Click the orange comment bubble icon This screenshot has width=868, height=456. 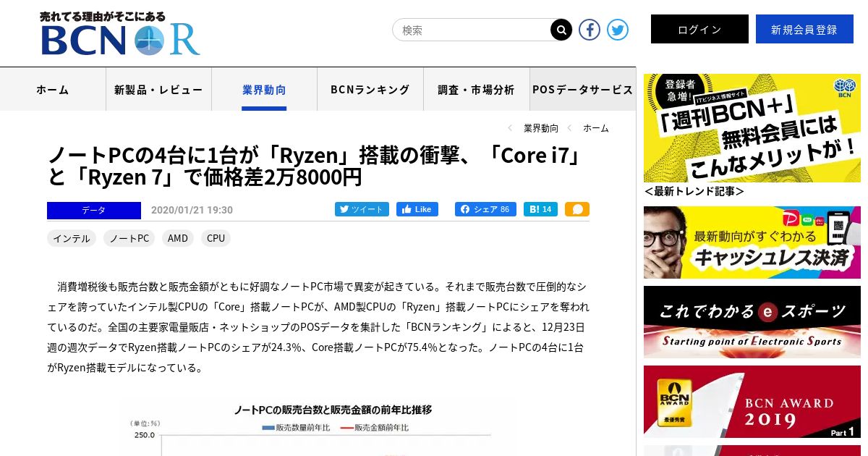point(577,209)
